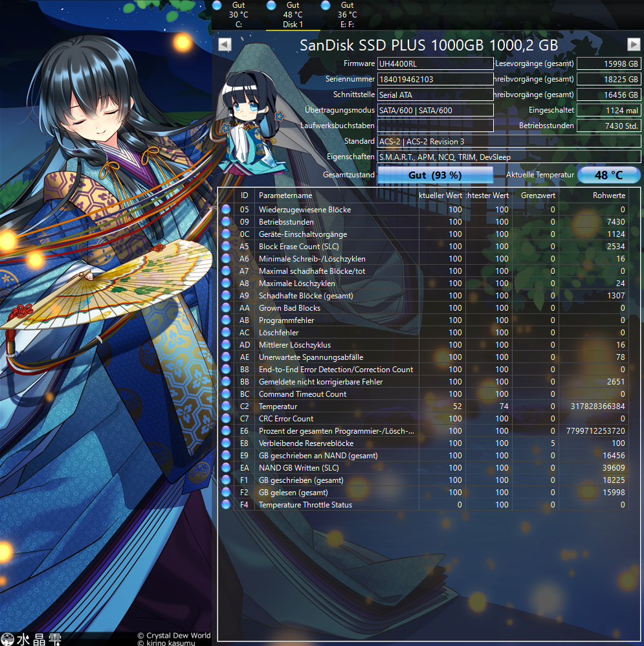Select the E: F: drive tab

(x=348, y=15)
